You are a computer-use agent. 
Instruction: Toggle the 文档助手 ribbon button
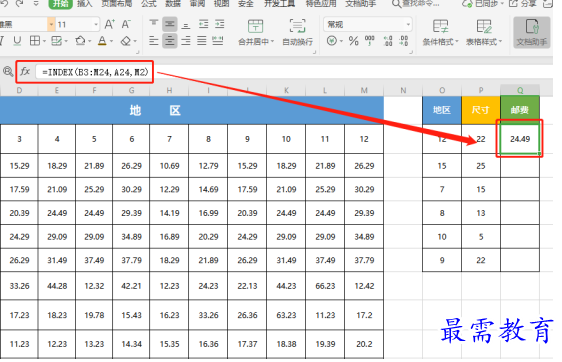(x=532, y=33)
